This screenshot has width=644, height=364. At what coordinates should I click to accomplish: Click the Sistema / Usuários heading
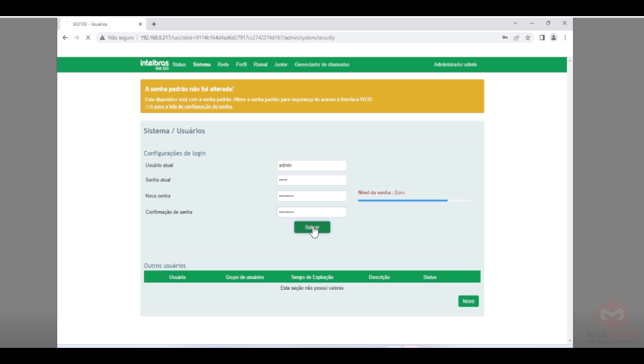pyautogui.click(x=174, y=131)
